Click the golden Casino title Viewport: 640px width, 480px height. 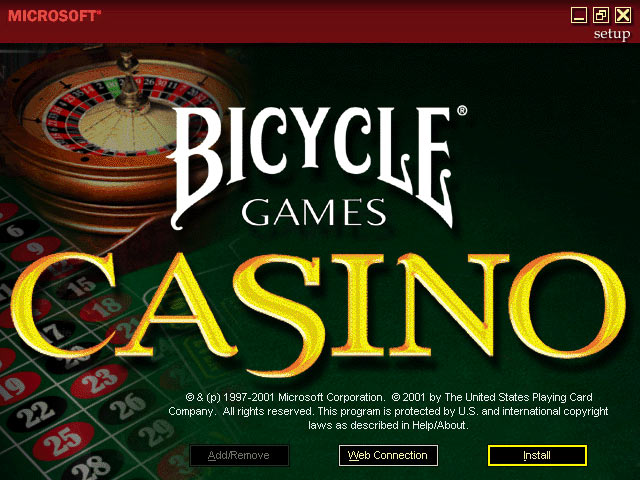[x=318, y=312]
